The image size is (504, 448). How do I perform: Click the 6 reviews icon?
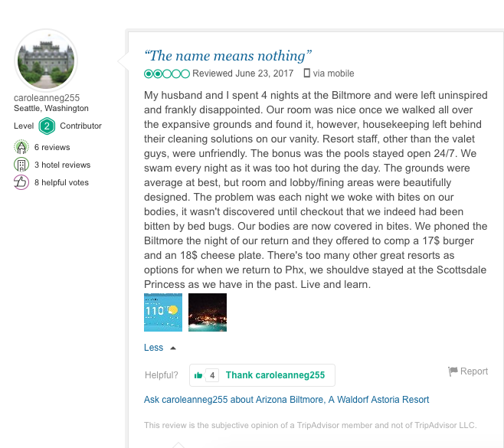[x=21, y=147]
